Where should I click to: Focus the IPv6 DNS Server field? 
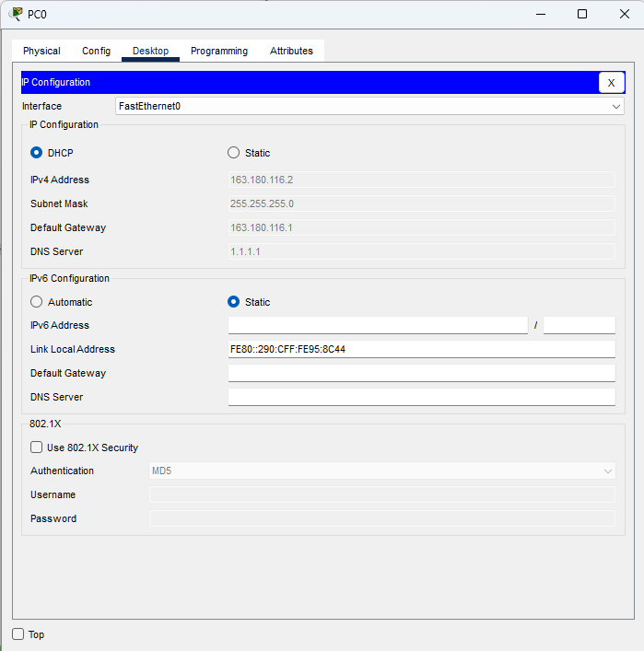(421, 397)
